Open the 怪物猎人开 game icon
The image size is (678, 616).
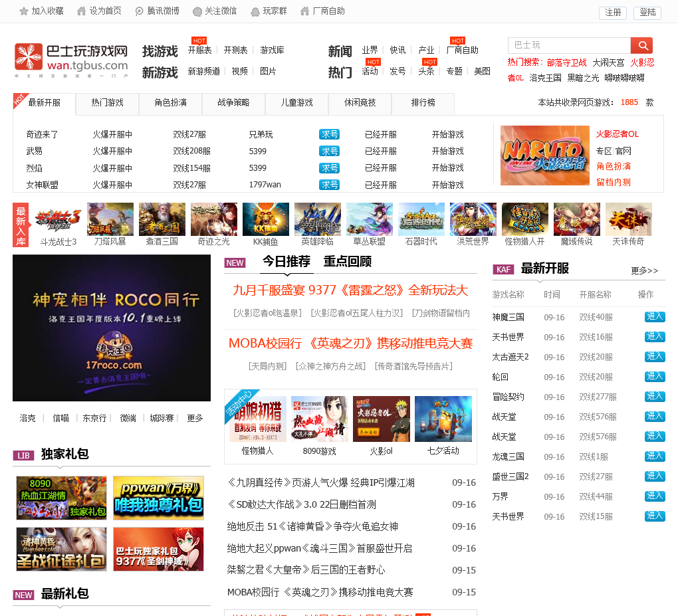point(525,219)
